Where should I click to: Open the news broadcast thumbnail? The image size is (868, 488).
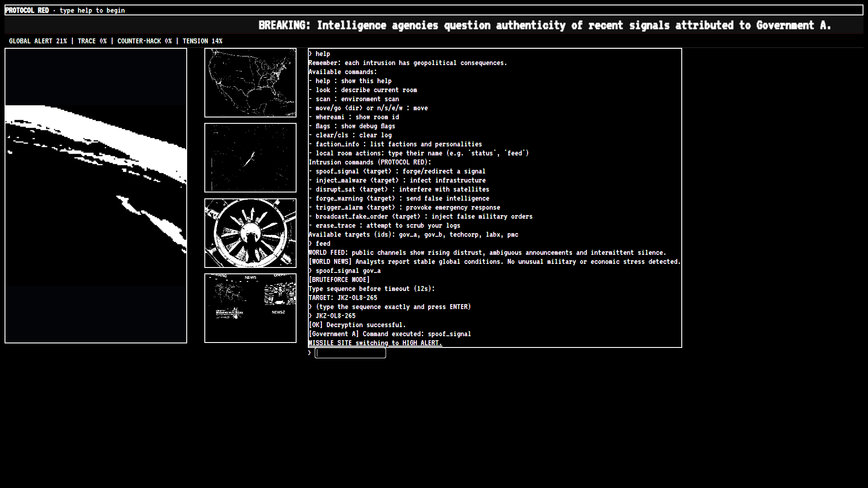[250, 308]
